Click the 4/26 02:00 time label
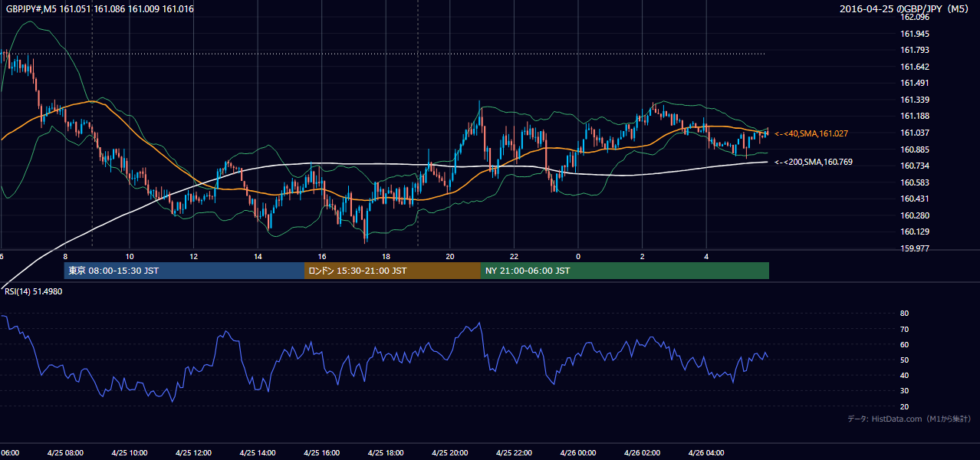This screenshot has width=980, height=460. point(642,453)
